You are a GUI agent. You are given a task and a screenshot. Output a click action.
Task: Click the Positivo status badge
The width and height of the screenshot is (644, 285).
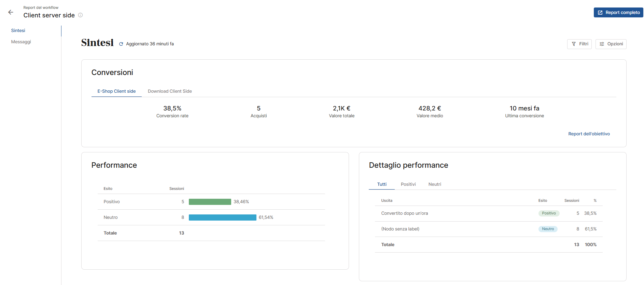coord(549,213)
